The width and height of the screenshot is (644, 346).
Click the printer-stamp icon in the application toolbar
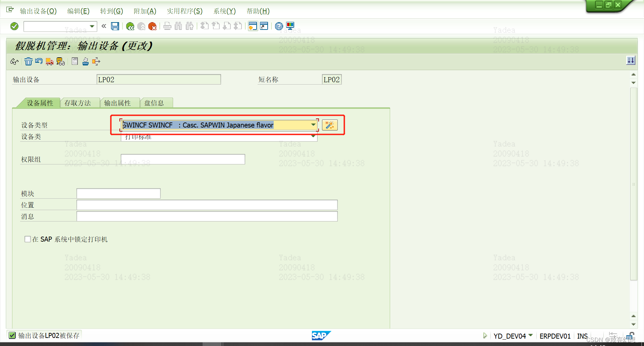(x=86, y=61)
